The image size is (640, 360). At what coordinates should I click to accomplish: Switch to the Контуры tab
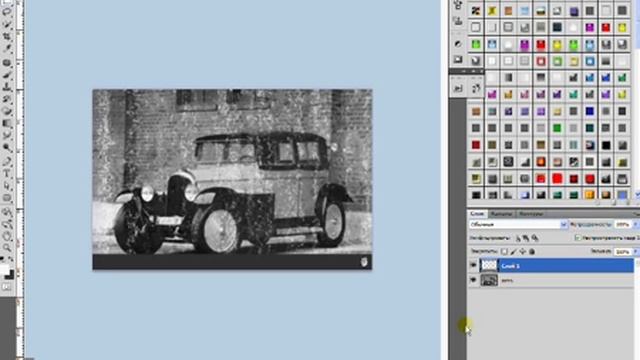(x=531, y=213)
